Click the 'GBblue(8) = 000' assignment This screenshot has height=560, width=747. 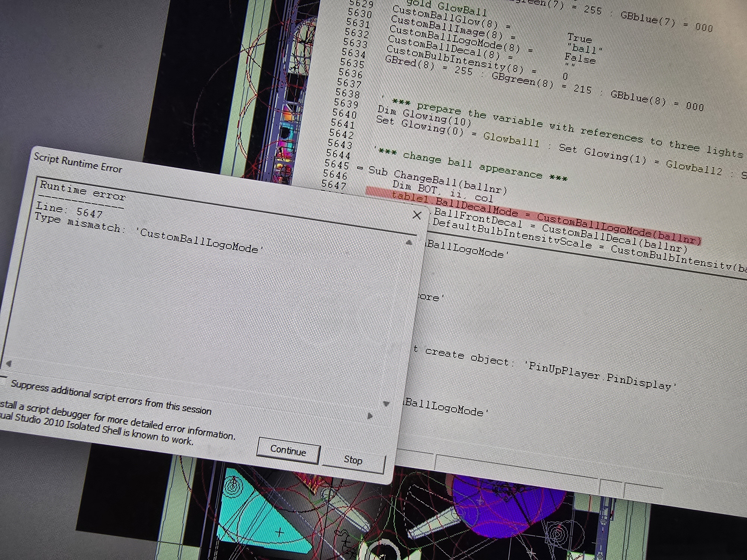click(x=657, y=101)
